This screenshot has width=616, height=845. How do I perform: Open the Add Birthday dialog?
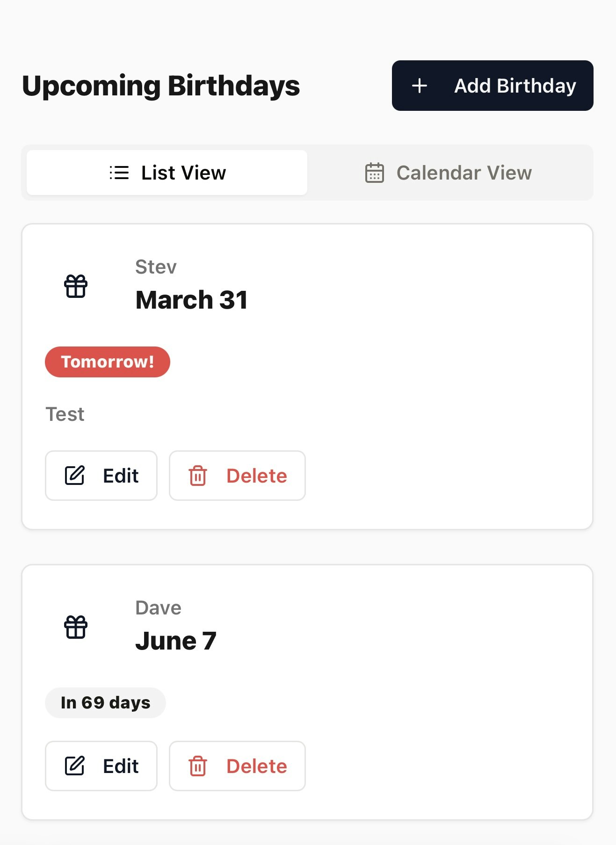tap(493, 86)
